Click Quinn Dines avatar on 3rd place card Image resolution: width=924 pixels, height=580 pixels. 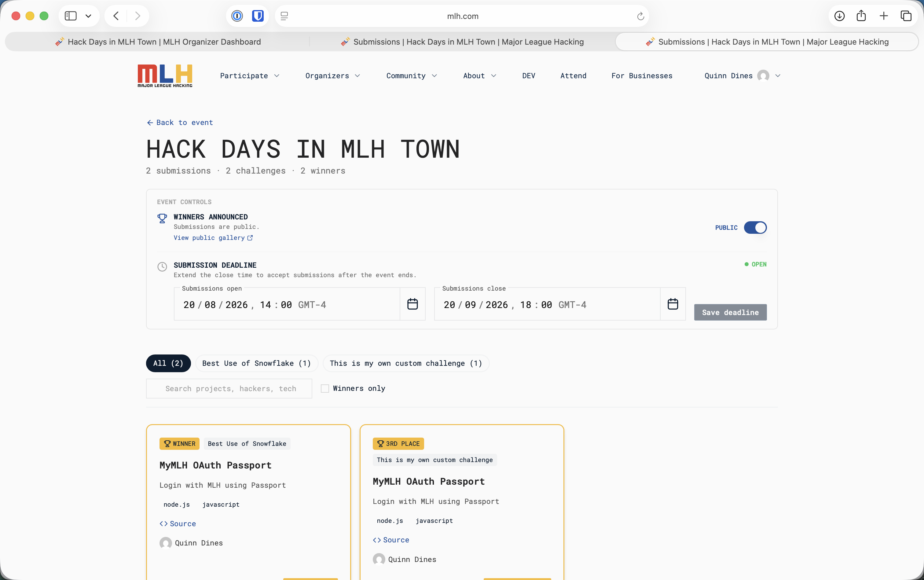tap(379, 559)
